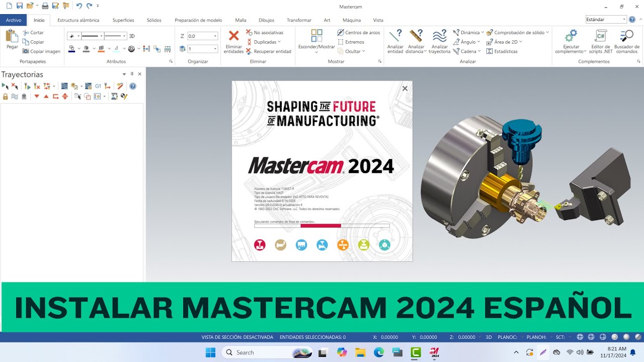644x362 pixels.
Task: Click the Lathe product icon on splash screen
Action: [280, 245]
